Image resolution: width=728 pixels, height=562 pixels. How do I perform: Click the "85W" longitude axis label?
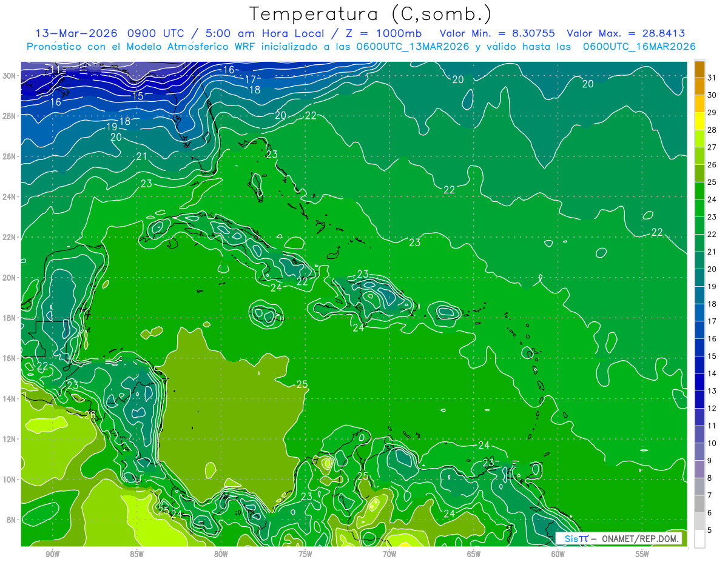pos(136,554)
